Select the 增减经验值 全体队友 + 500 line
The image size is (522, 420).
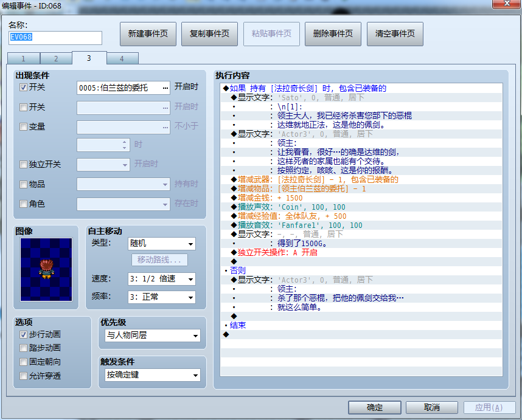click(361, 216)
